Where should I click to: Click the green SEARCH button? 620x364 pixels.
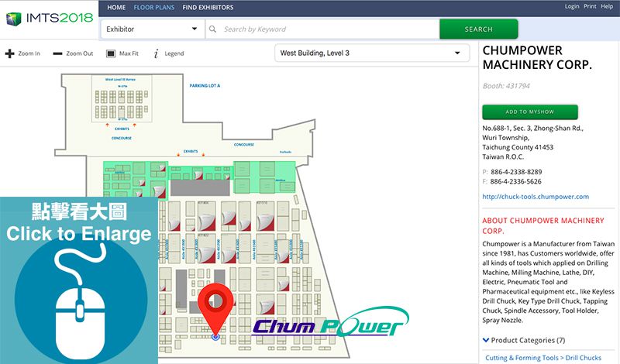[x=478, y=29]
